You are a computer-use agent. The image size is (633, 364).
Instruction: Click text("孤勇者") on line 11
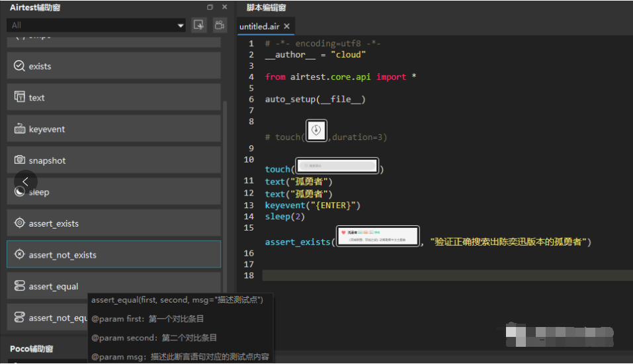pyautogui.click(x=298, y=182)
